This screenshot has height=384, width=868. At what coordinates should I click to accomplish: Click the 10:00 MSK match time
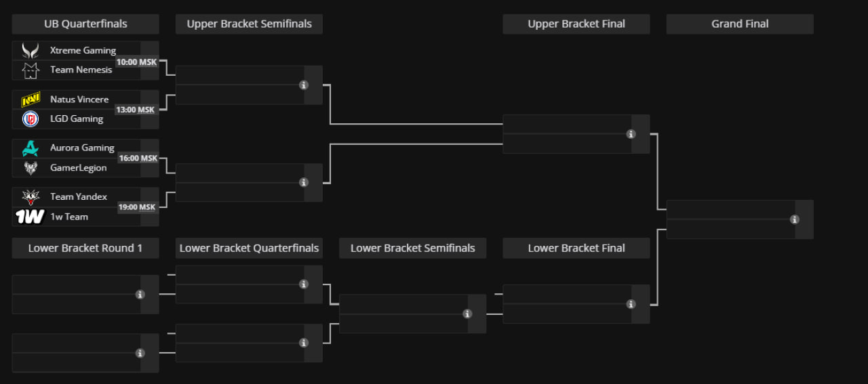click(136, 62)
